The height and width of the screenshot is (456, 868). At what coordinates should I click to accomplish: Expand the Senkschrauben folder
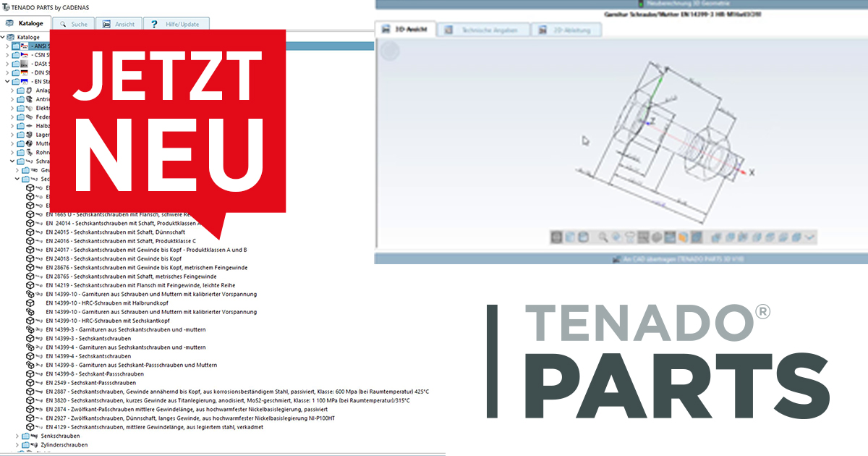(x=17, y=436)
